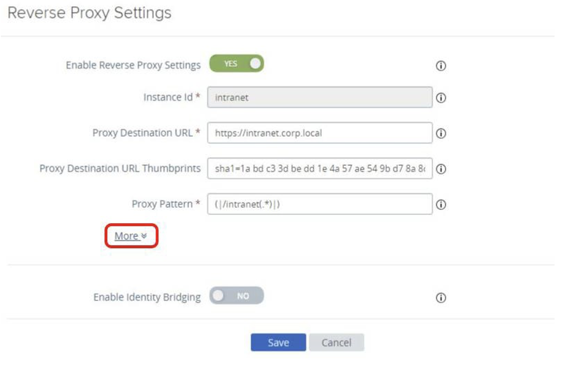Open the Instance Id info icon
Viewport: 588px width, 372px height.
[441, 98]
